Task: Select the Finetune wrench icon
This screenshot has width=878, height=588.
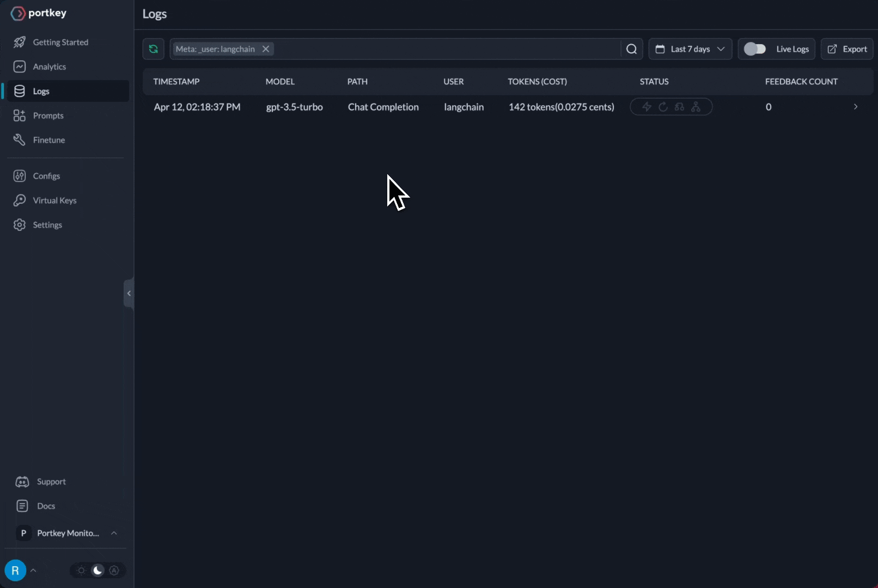Action: tap(20, 140)
